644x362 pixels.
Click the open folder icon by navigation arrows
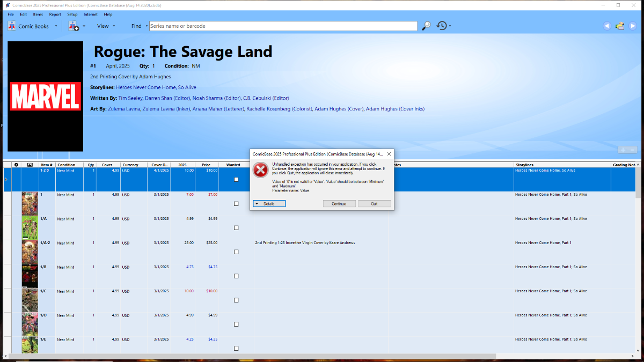[620, 26]
